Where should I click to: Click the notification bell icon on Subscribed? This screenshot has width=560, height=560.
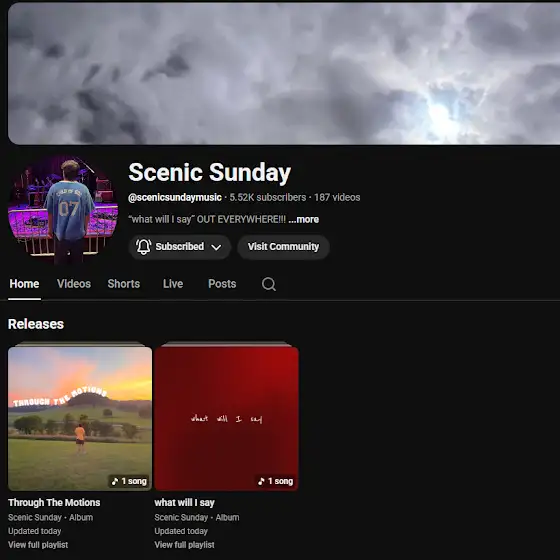[144, 246]
